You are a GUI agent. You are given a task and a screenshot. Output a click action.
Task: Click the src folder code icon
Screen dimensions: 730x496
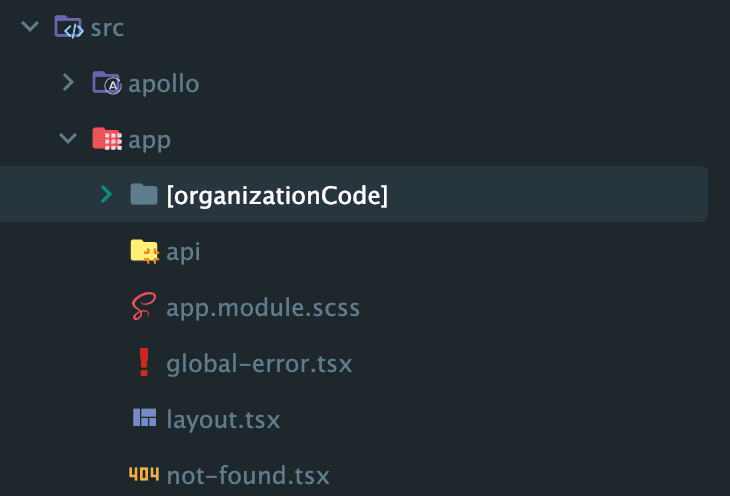tap(69, 27)
